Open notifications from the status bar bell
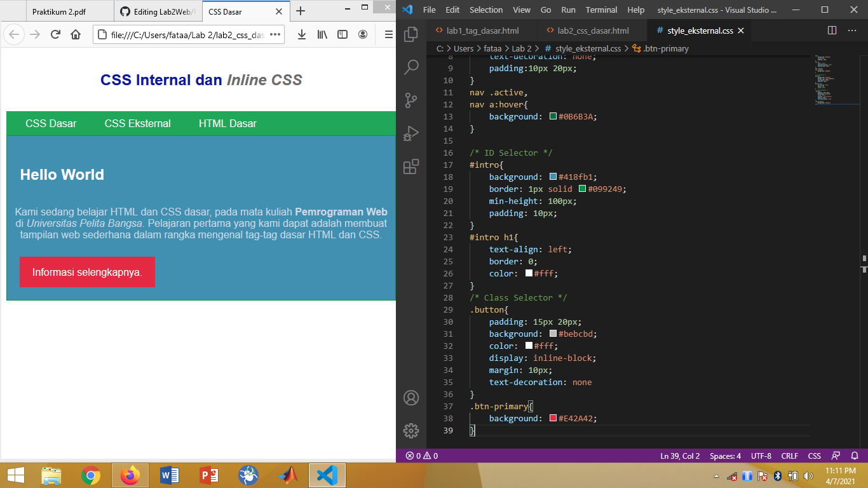This screenshot has height=488, width=868. click(855, 456)
